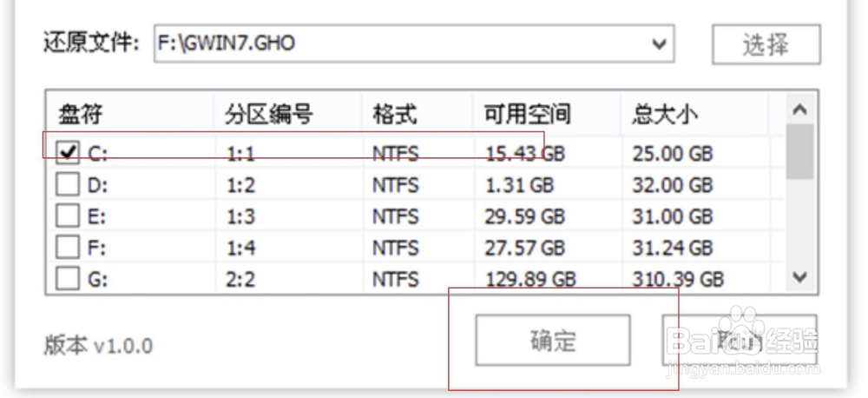The height and width of the screenshot is (398, 868).
Task: Select the row with 32.00 GB total size
Action: click(415, 184)
